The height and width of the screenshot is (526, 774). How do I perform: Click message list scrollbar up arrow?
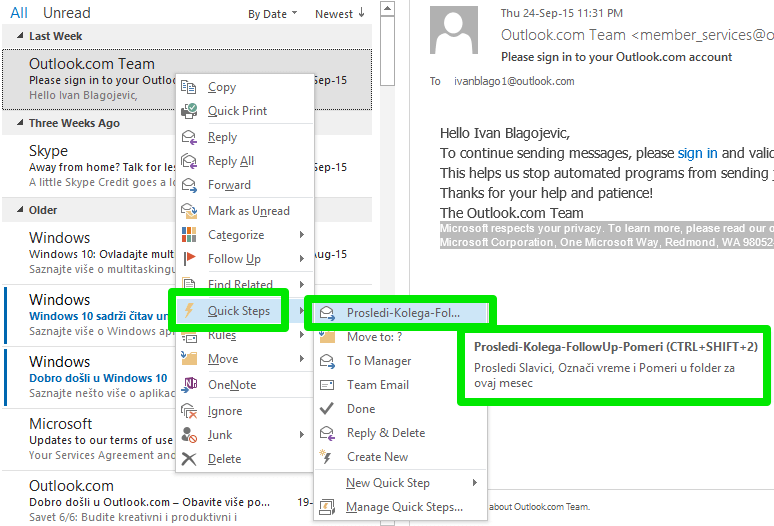pyautogui.click(x=387, y=8)
